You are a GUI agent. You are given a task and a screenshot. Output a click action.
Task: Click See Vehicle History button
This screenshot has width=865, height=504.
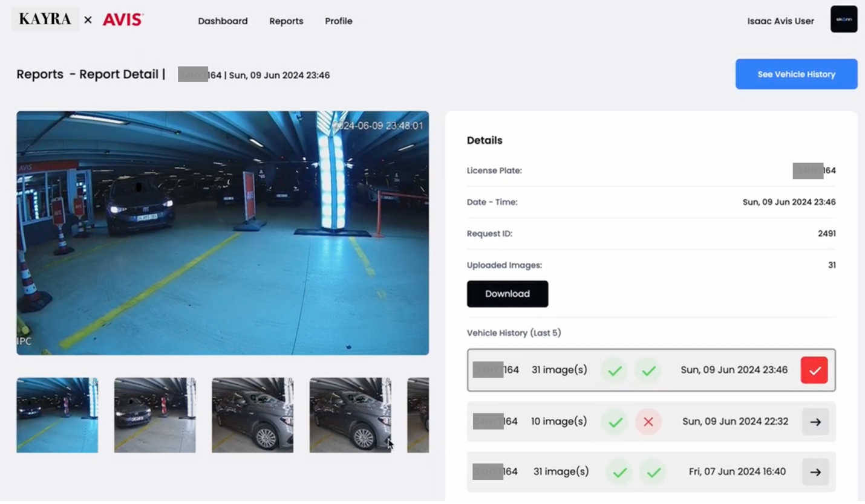click(x=796, y=74)
